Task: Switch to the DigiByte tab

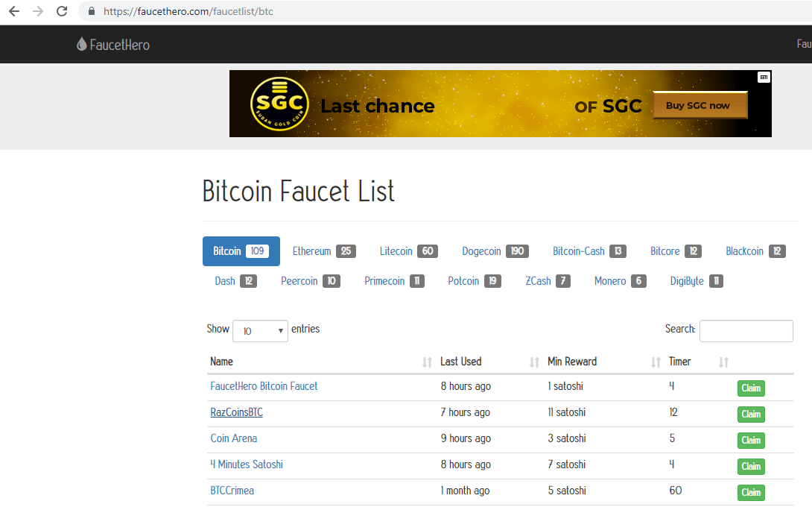Action: coord(696,281)
